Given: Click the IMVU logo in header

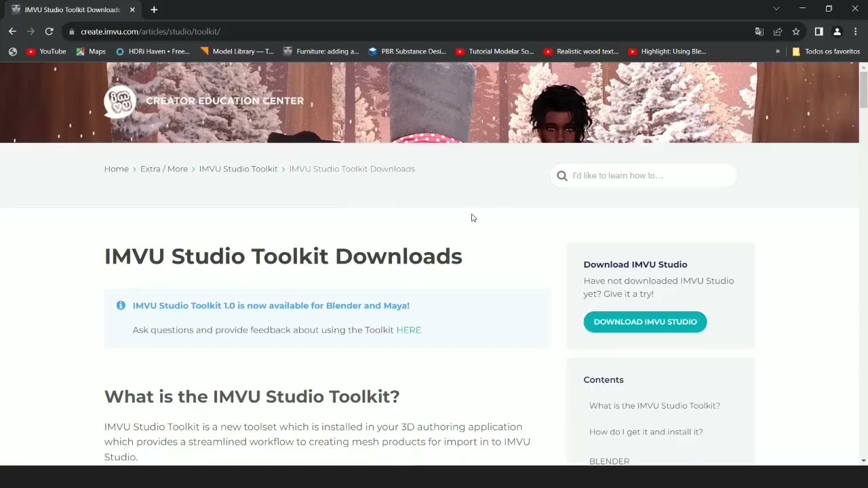Looking at the screenshot, I should coord(120,102).
